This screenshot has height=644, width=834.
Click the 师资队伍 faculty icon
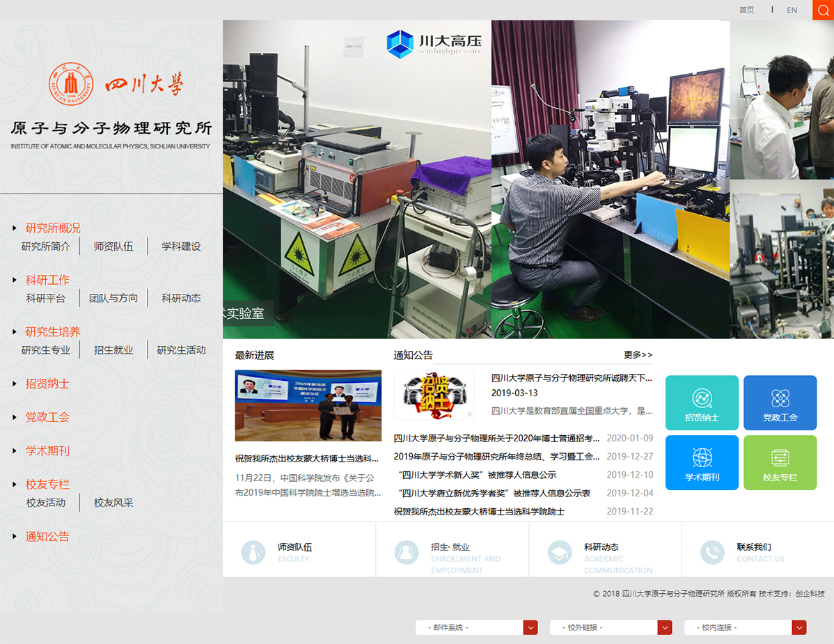coord(253,552)
